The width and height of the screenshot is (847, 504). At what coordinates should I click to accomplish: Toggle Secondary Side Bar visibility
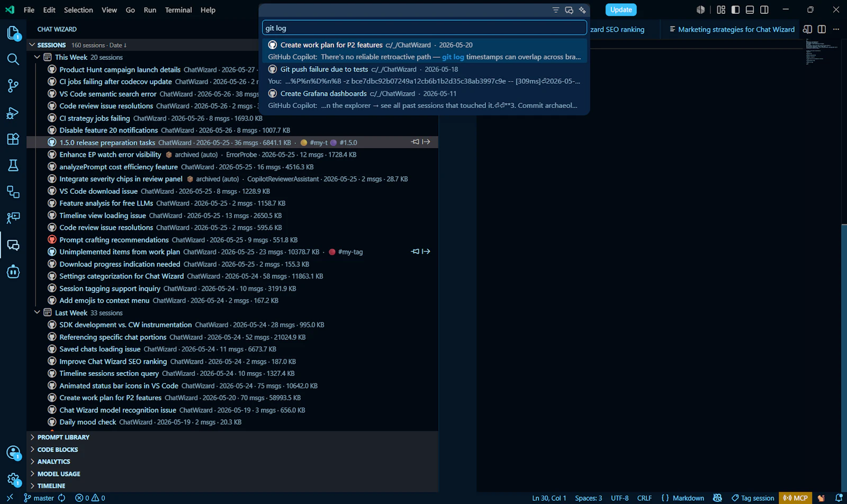click(x=764, y=10)
